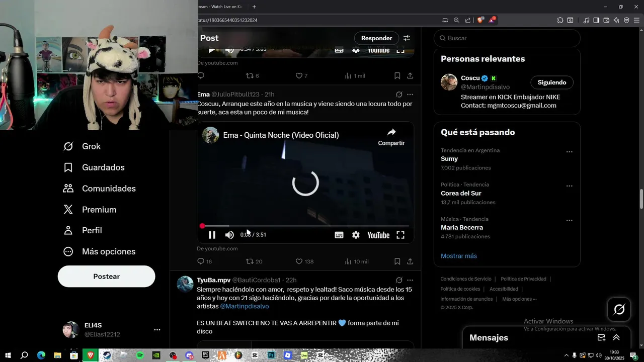
Task: Click the Responder button
Action: coord(376,38)
